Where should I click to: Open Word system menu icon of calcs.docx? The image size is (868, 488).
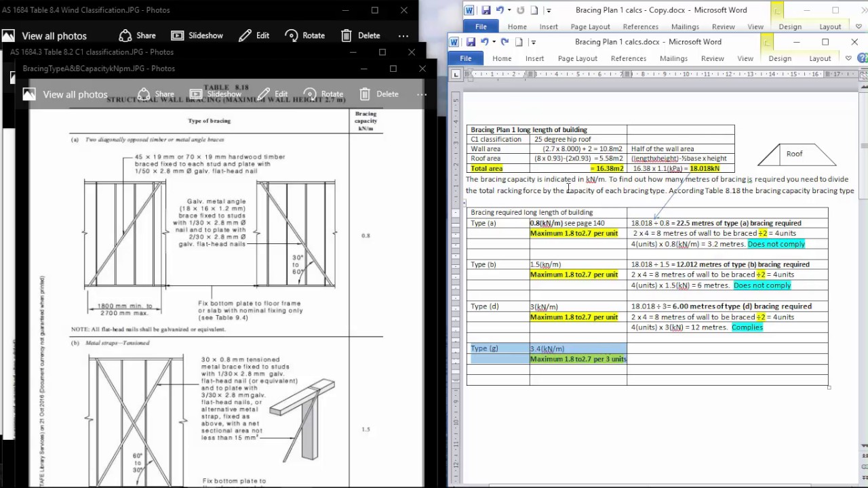[454, 42]
